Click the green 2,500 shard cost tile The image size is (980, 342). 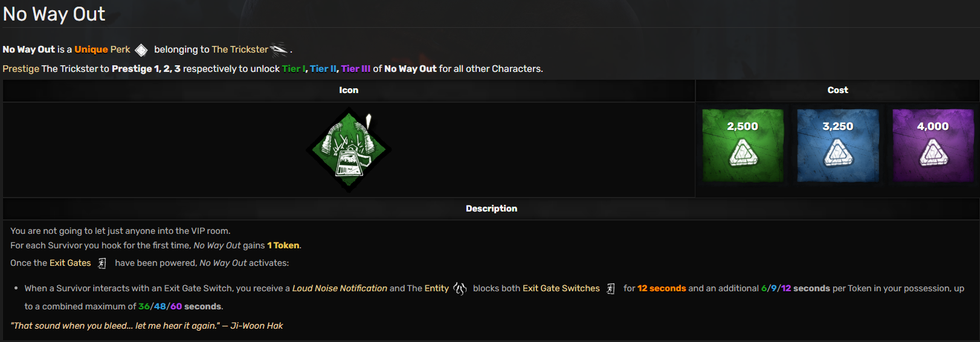point(743,146)
